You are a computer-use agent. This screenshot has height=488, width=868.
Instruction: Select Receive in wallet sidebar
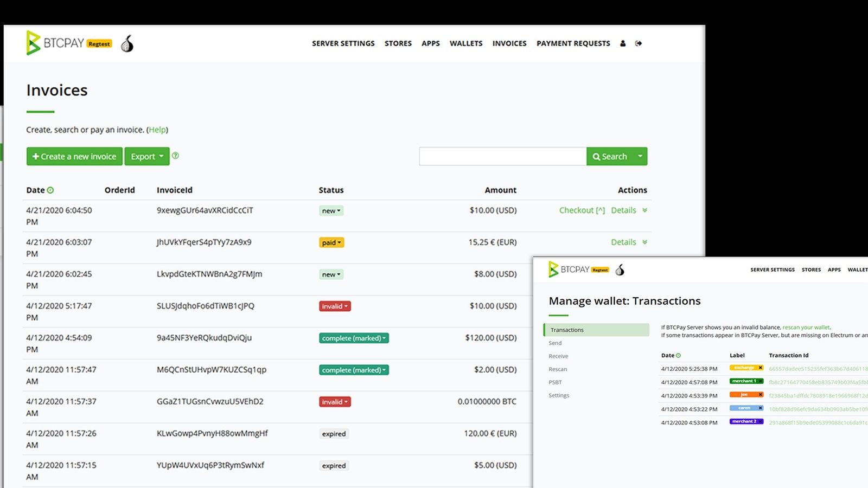[x=558, y=356]
